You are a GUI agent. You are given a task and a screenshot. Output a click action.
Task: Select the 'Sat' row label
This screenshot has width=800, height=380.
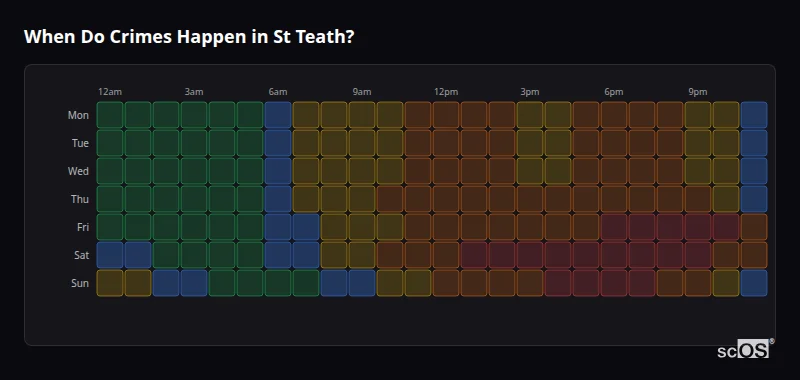click(x=81, y=255)
